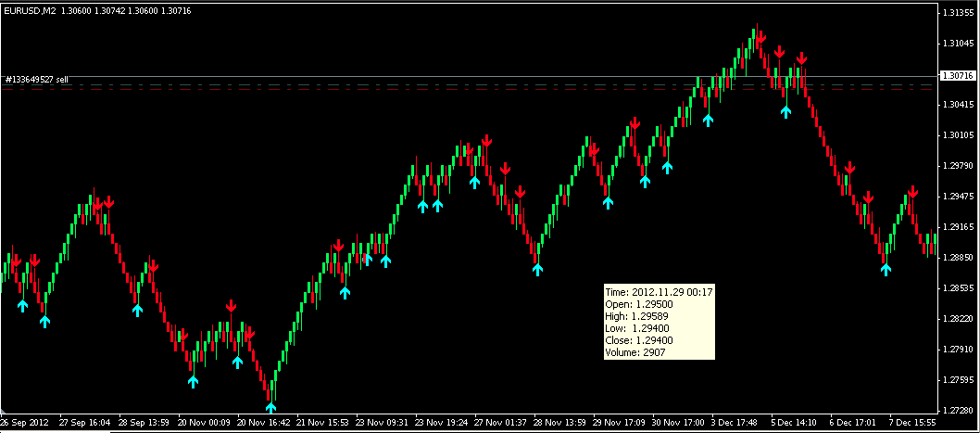
Task: Click price axis label 1.28535
Action: point(960,287)
